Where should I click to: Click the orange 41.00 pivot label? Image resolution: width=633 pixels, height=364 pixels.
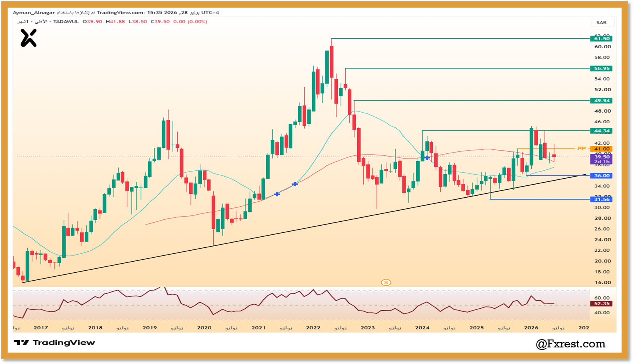pyautogui.click(x=601, y=149)
